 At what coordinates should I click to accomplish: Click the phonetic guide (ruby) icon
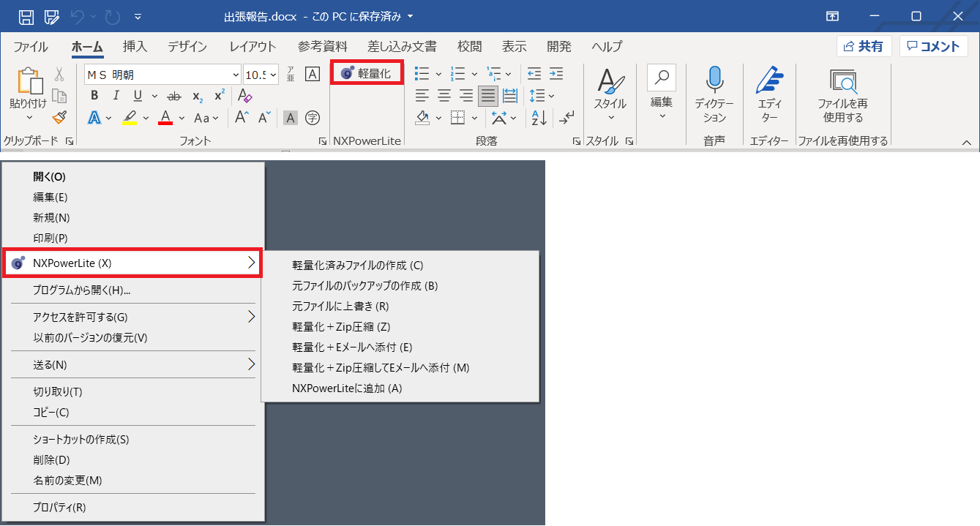pos(291,75)
